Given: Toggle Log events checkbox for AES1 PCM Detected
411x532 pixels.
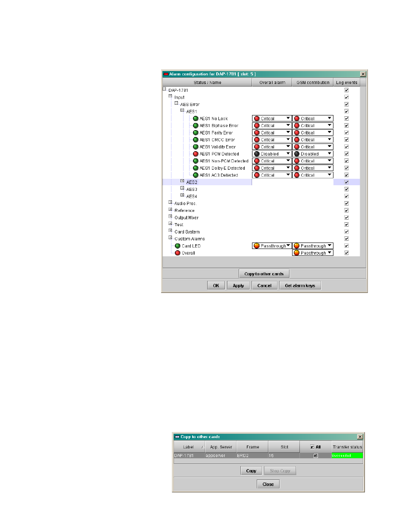Looking at the screenshot, I should pyautogui.click(x=346, y=154).
